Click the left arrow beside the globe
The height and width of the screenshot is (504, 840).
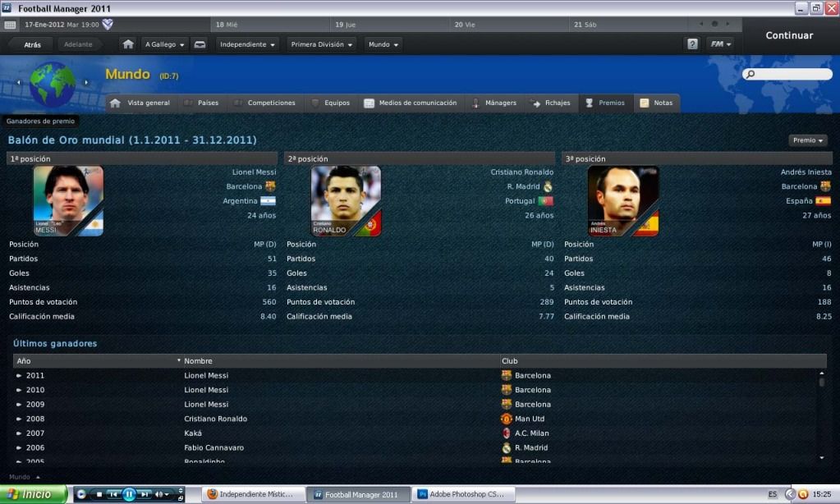pyautogui.click(x=19, y=82)
